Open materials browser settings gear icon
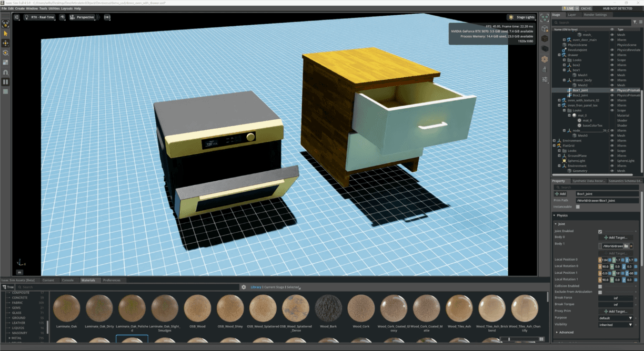The height and width of the screenshot is (351, 644). (x=244, y=287)
